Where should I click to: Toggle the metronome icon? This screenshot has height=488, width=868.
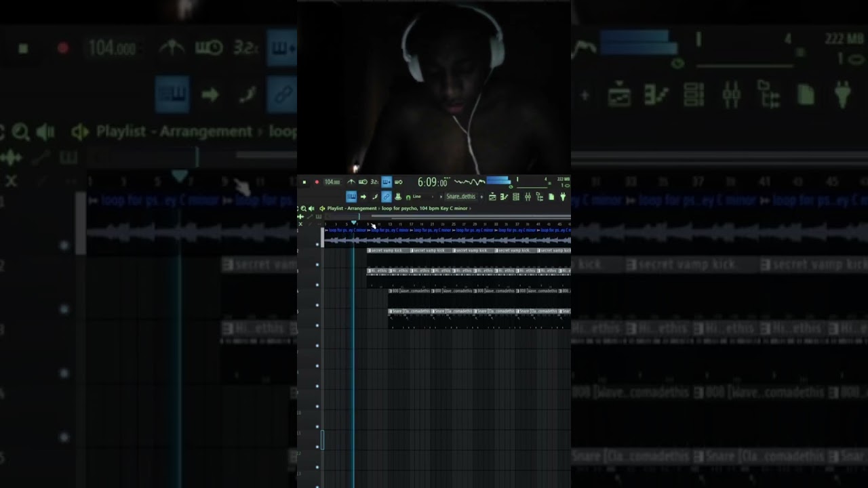tap(351, 182)
